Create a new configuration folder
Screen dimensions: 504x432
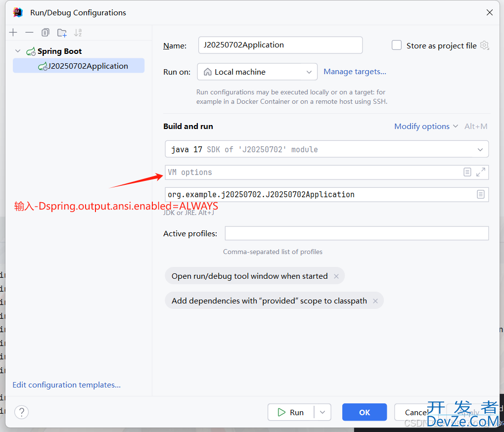coord(62,33)
